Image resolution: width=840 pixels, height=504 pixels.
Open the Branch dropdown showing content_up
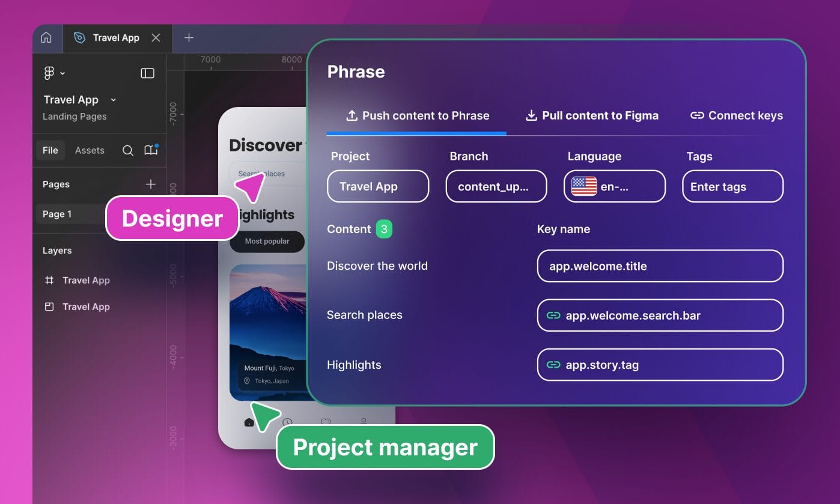point(496,186)
